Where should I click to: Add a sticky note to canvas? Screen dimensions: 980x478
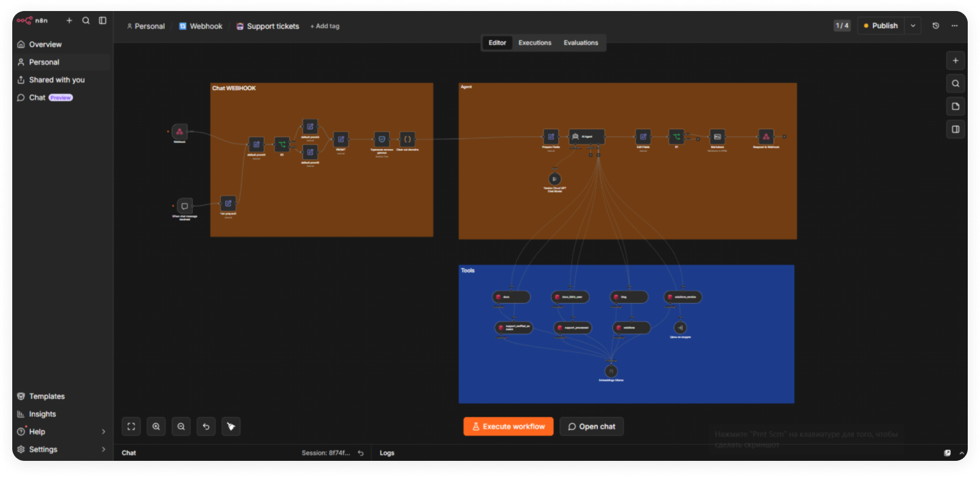956,107
